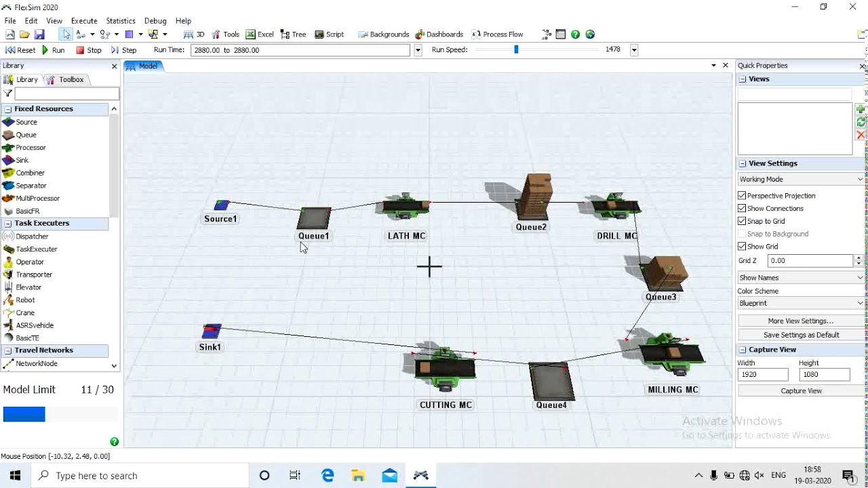Toggle Show Connections checkbox
The image size is (868, 488).
(742, 209)
